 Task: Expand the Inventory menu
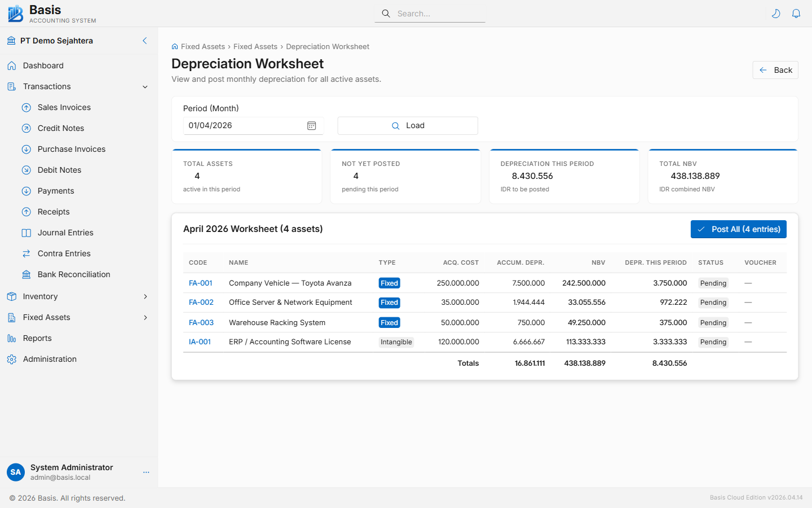pyautogui.click(x=145, y=296)
